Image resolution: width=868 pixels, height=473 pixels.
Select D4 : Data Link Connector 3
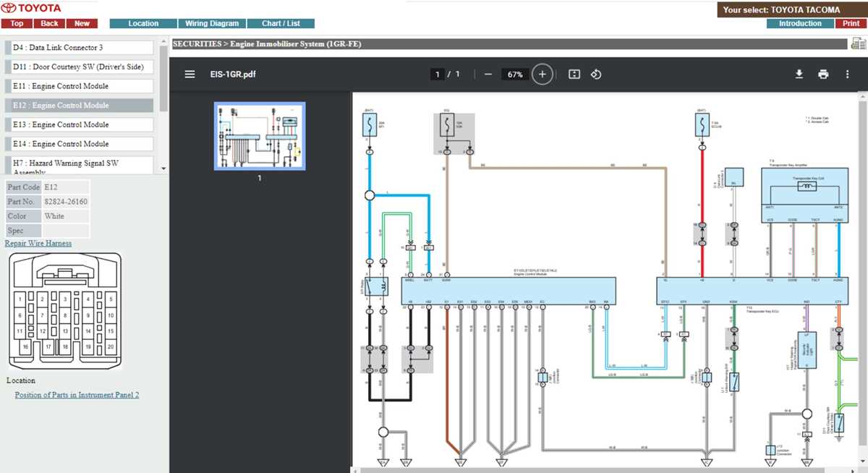pos(80,47)
